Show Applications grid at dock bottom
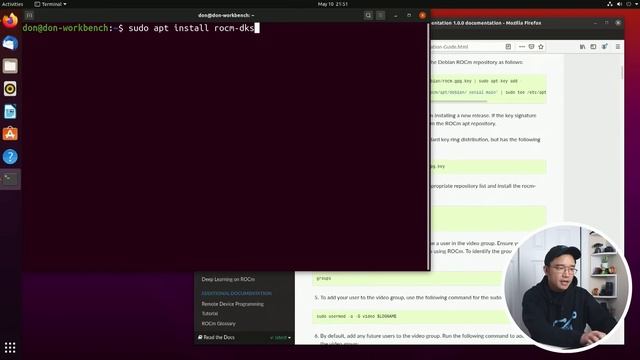The image size is (640, 360). (x=10, y=348)
